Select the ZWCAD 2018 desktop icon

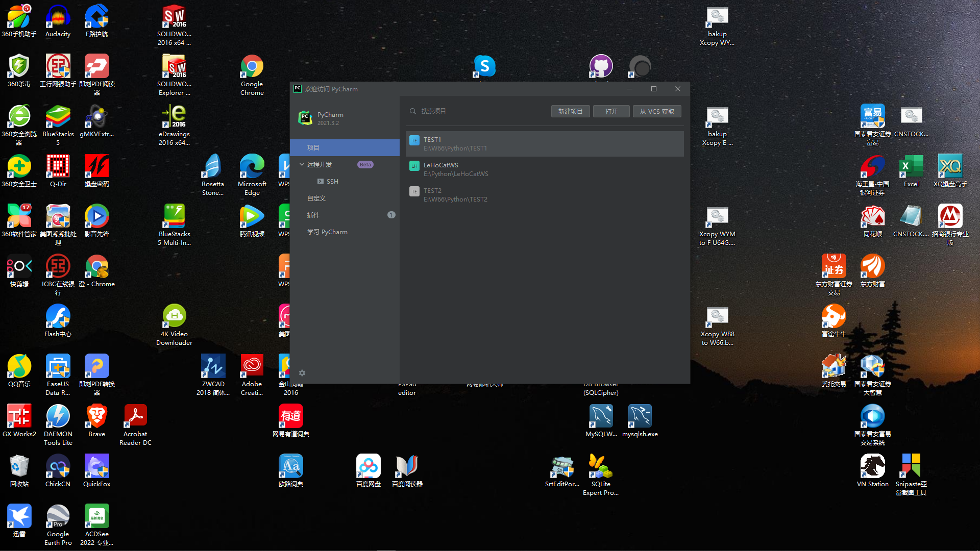coord(213,375)
